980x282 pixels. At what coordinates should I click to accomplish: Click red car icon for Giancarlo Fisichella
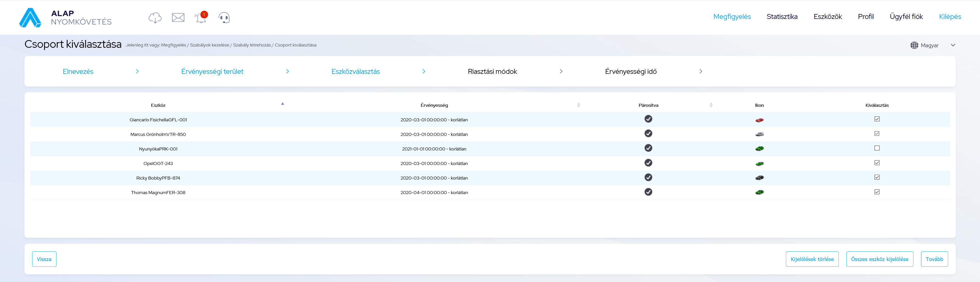pyautogui.click(x=759, y=120)
